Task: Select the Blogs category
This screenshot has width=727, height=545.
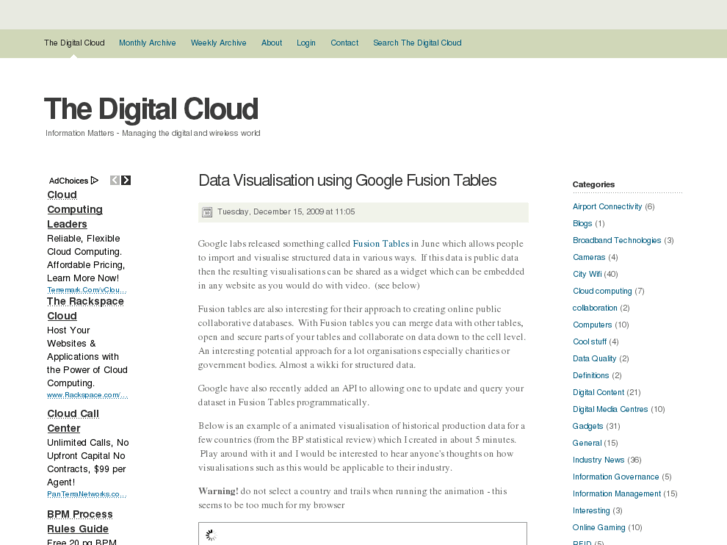Action: [582, 224]
